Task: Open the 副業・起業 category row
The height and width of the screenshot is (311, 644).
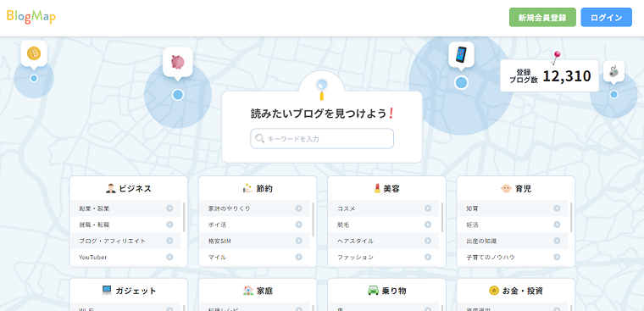Action: [x=125, y=208]
